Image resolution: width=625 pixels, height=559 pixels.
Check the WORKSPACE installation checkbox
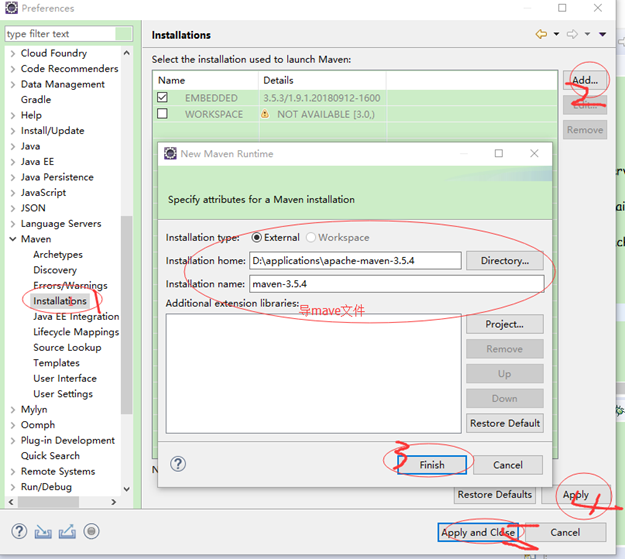[162, 114]
